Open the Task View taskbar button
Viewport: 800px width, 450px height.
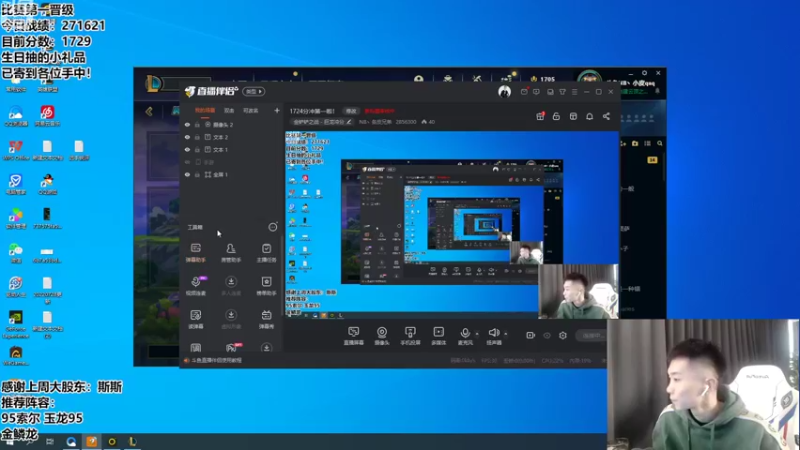tap(49, 441)
